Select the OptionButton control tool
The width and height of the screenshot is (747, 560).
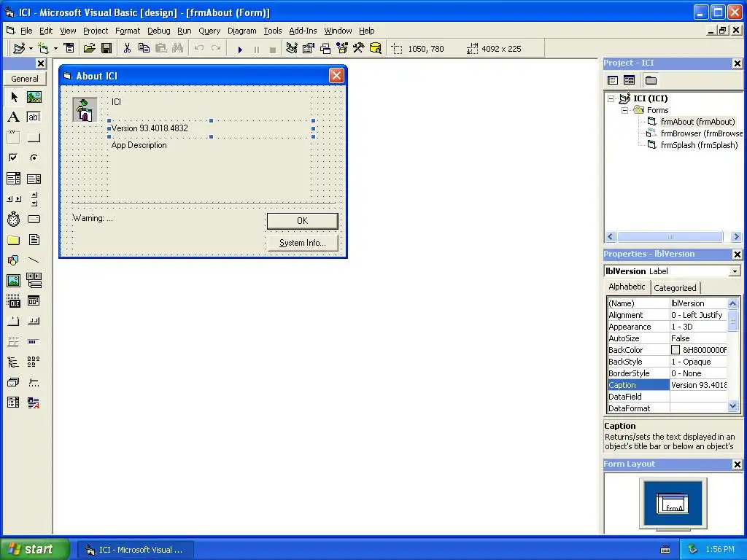[34, 157]
